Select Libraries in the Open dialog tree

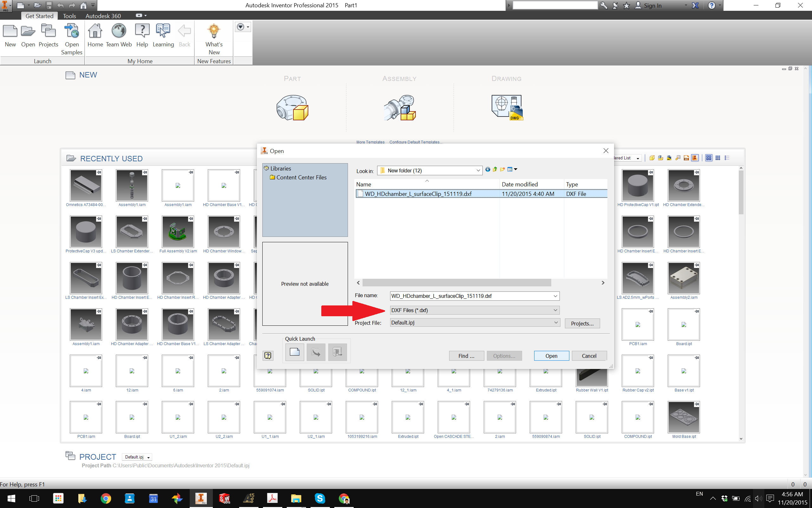point(280,168)
